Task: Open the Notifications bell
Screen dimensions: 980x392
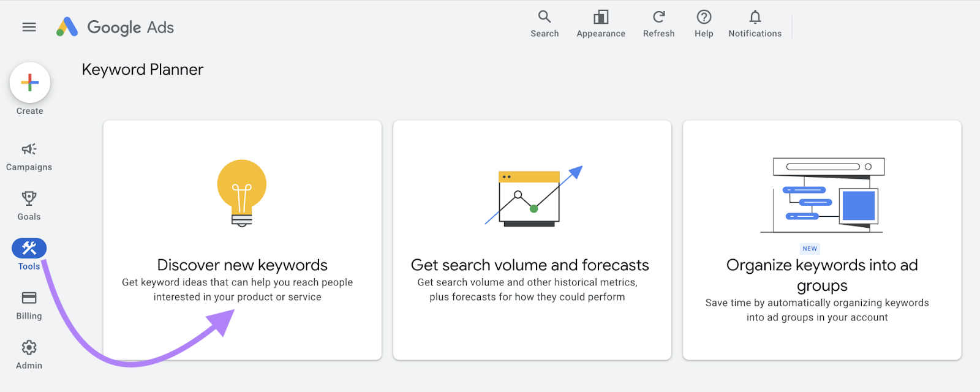Action: [755, 17]
